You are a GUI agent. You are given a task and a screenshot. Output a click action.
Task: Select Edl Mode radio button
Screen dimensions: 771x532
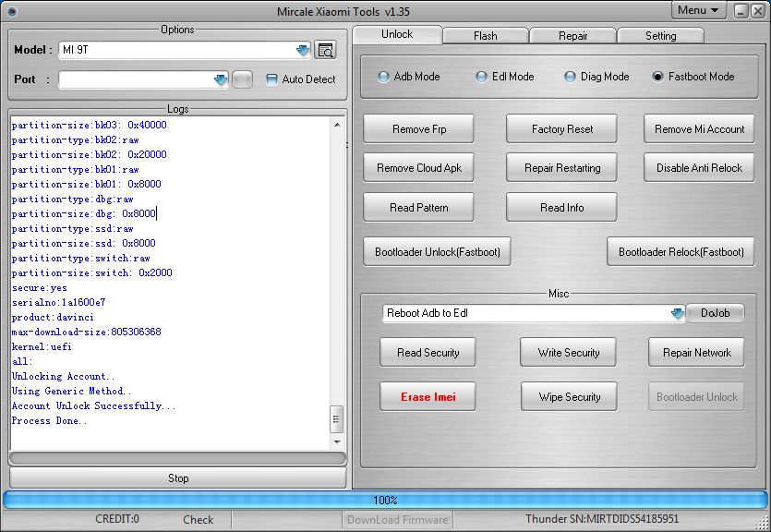[x=482, y=77]
